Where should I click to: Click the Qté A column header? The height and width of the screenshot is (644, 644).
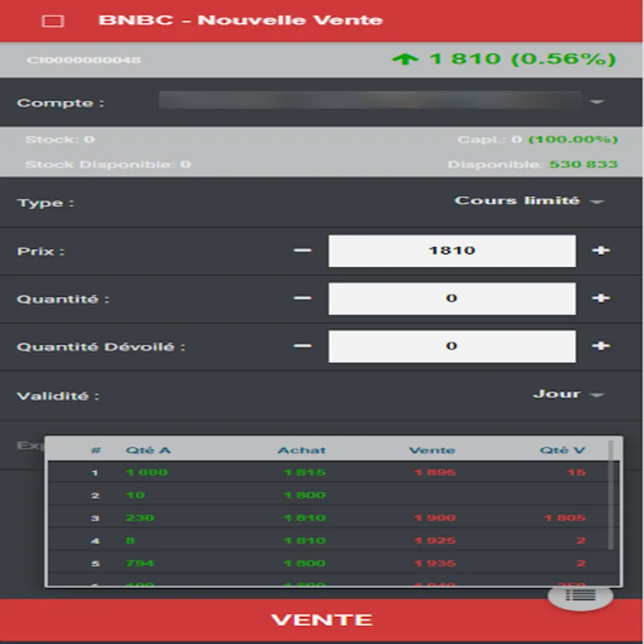[x=148, y=450]
